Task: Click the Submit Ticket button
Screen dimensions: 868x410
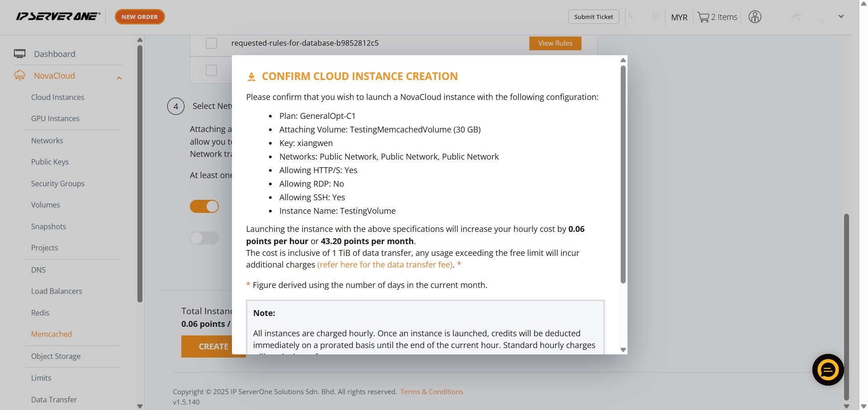Action: (593, 17)
